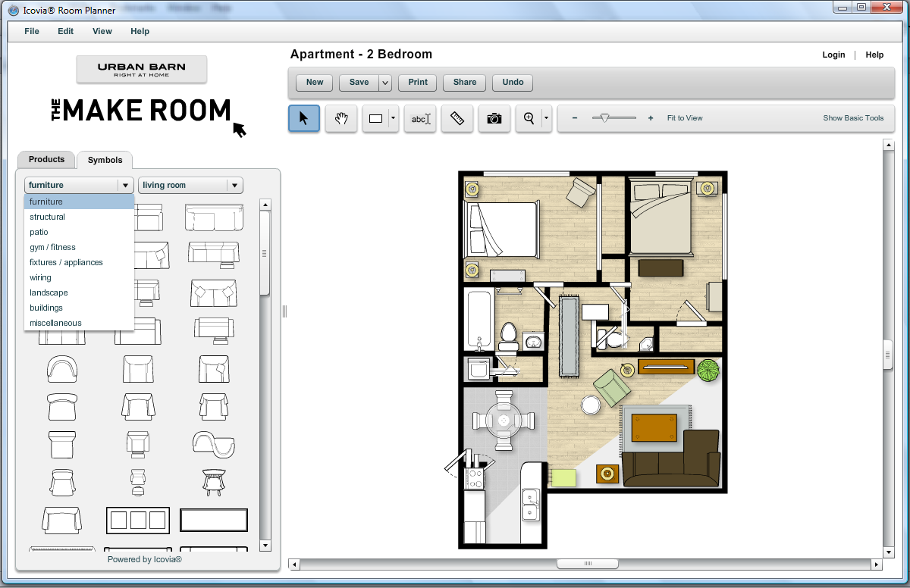Viewport: 910px width, 588px height.
Task: Pick the ruler measure tool
Action: pyautogui.click(x=457, y=118)
